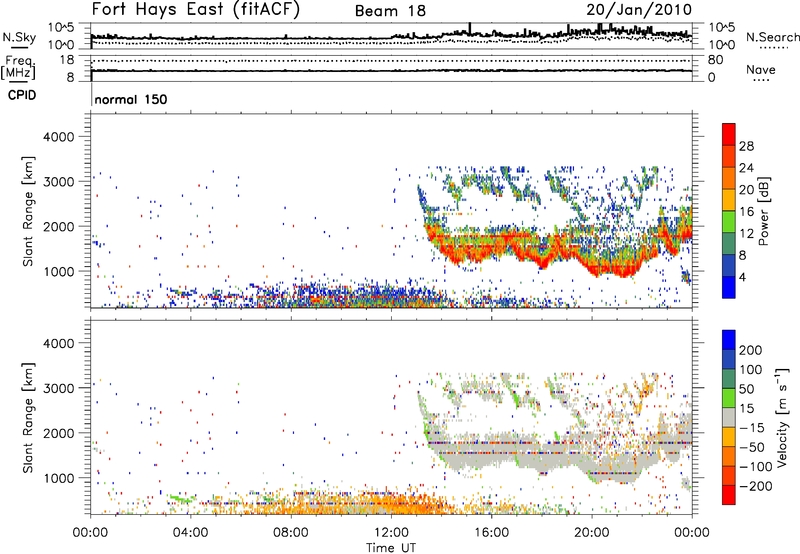Viewport: 800px width, 554px height.
Task: Click '3000' on the power panel axis
Action: tap(59, 182)
